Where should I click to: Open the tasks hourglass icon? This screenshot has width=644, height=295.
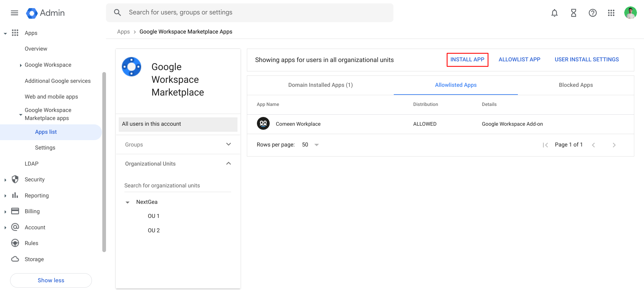coord(574,13)
